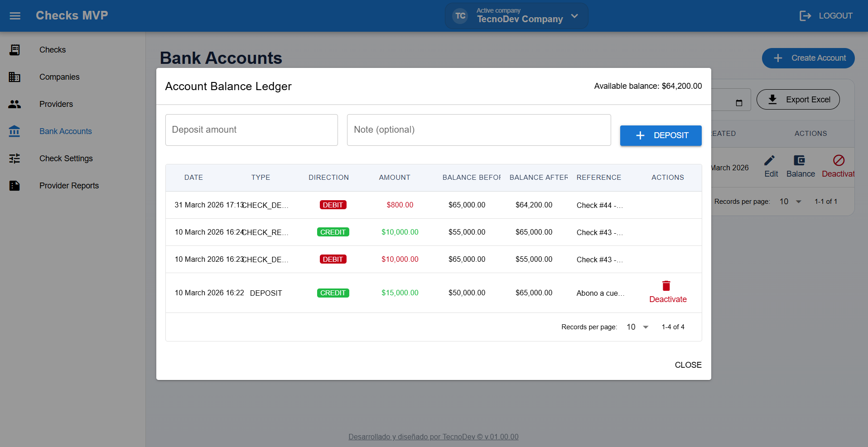Click the hamburger menu icon

pyautogui.click(x=15, y=16)
